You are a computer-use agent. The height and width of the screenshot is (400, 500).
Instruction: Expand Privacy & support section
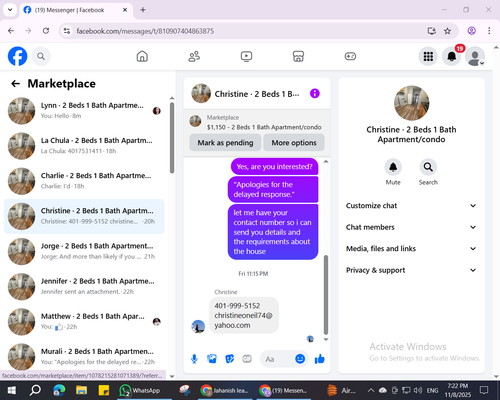tap(411, 270)
